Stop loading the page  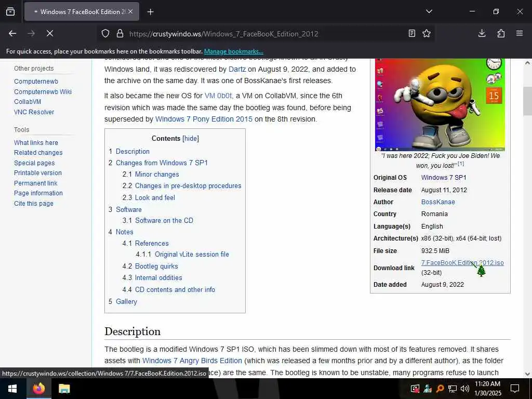(x=49, y=33)
